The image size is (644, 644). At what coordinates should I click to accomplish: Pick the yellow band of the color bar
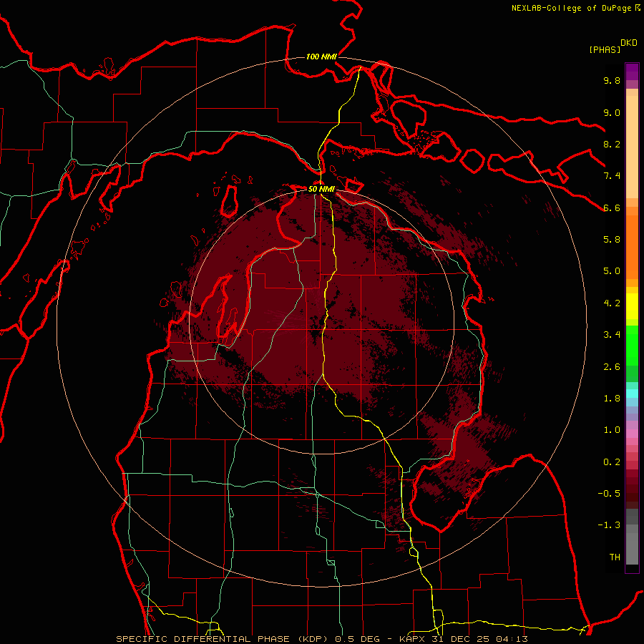coord(632,306)
